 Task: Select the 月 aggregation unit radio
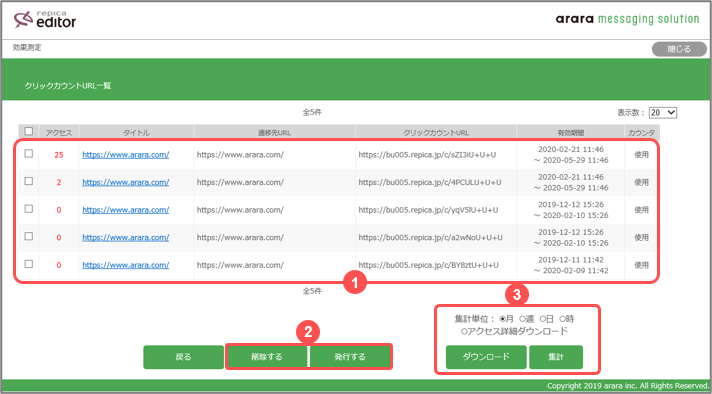(503, 319)
